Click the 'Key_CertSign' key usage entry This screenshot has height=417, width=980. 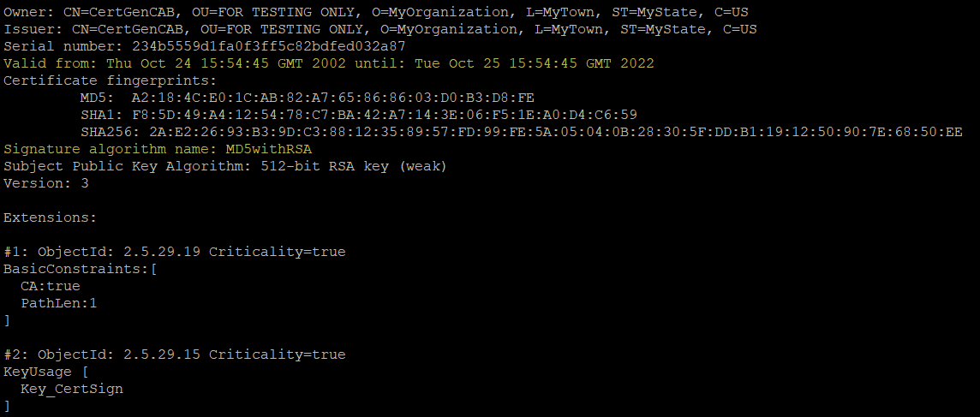tap(72, 389)
